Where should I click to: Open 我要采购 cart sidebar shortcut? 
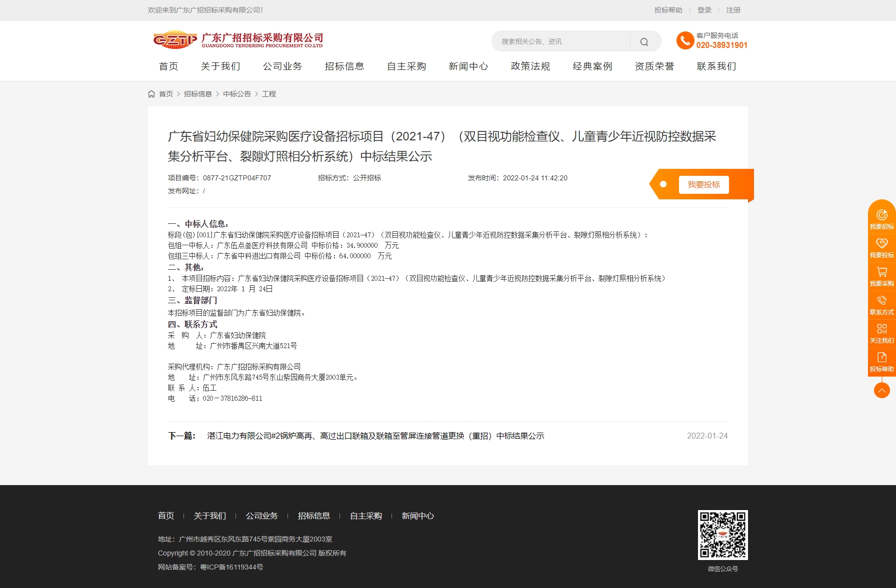pyautogui.click(x=881, y=276)
